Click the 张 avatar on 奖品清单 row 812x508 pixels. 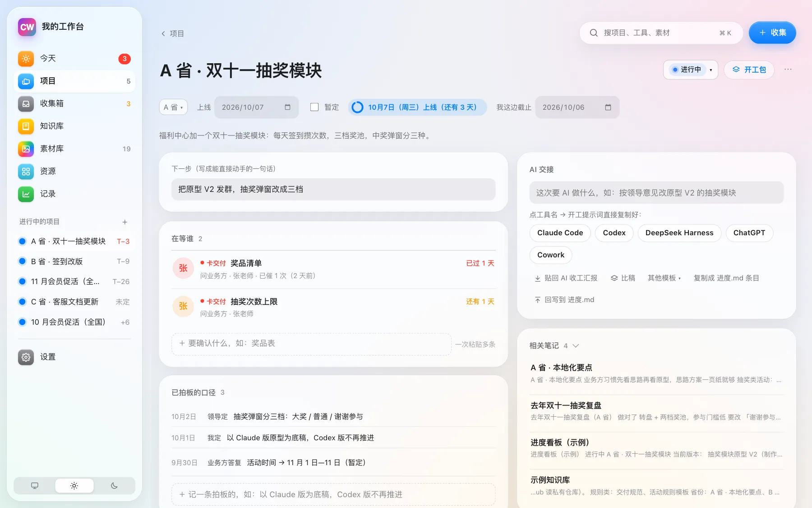coord(183,268)
